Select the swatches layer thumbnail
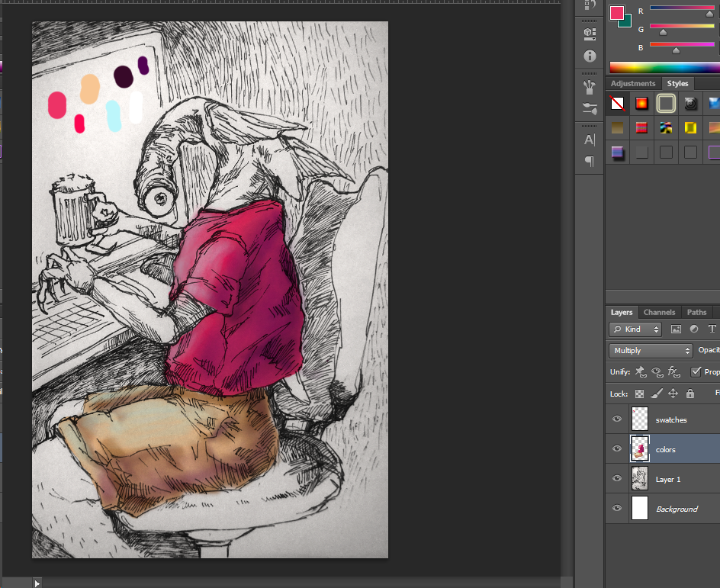Viewport: 720px width, 588px height. pos(640,419)
